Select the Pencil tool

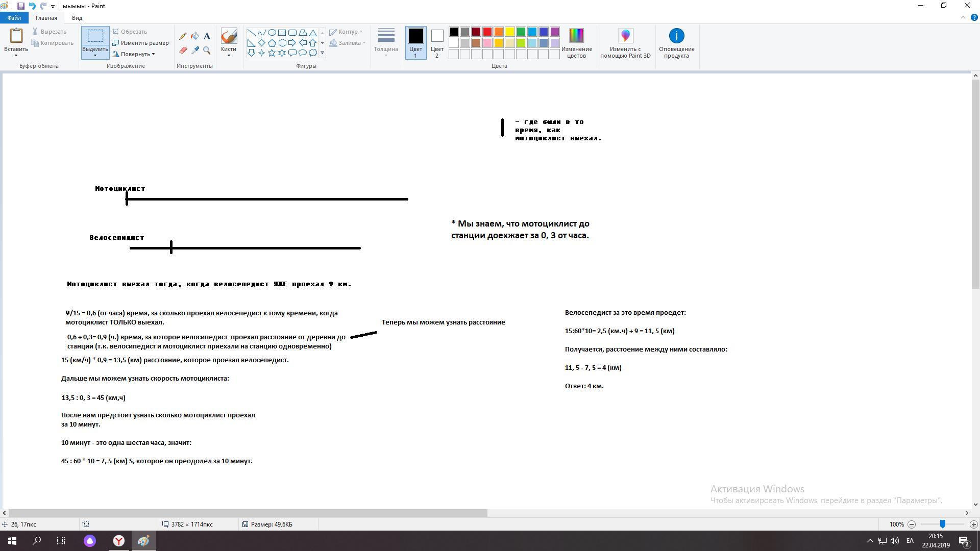click(x=183, y=36)
